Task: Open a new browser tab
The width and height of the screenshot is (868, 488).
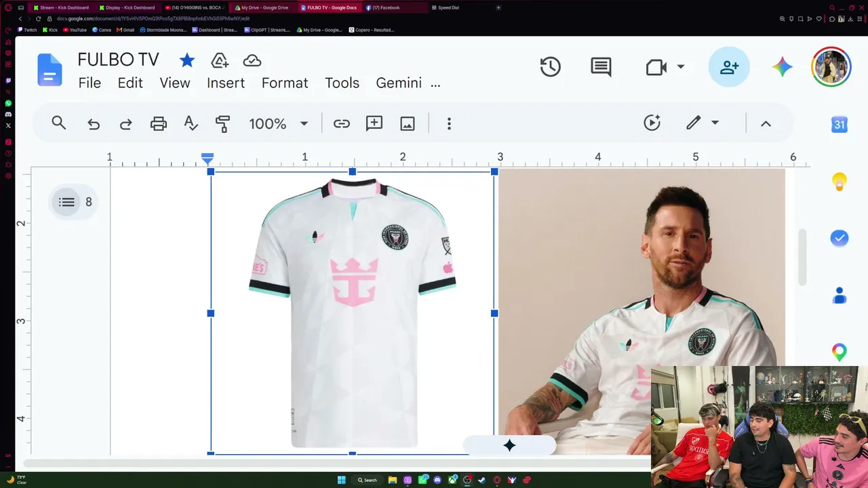Action: point(498,7)
